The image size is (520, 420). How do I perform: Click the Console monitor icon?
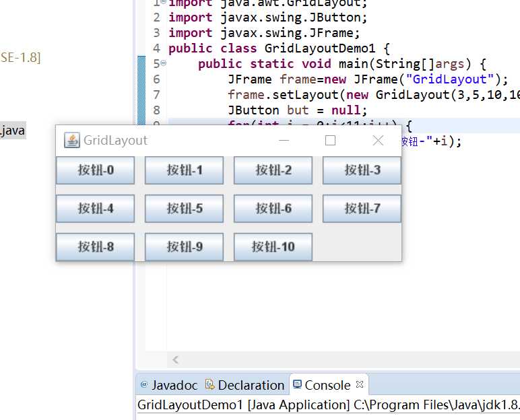tap(297, 384)
